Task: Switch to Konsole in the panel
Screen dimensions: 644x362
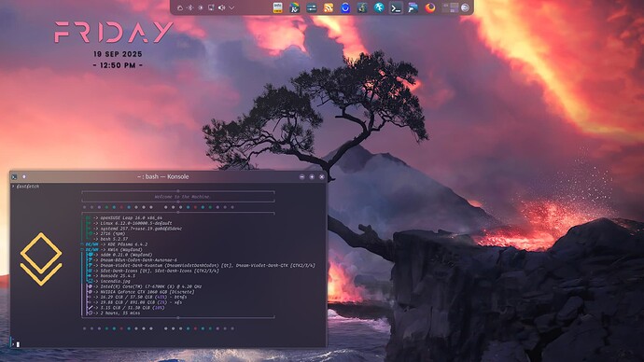Action: [396, 7]
